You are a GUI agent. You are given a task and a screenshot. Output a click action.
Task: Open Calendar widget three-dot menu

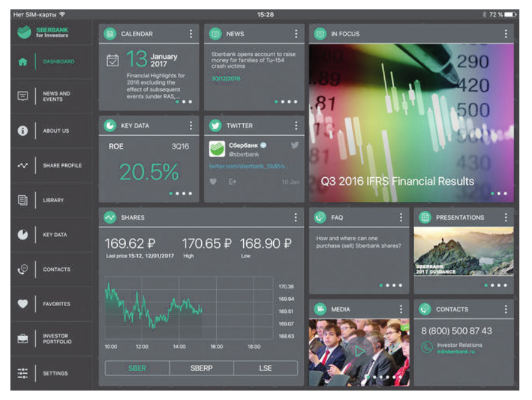tap(190, 34)
